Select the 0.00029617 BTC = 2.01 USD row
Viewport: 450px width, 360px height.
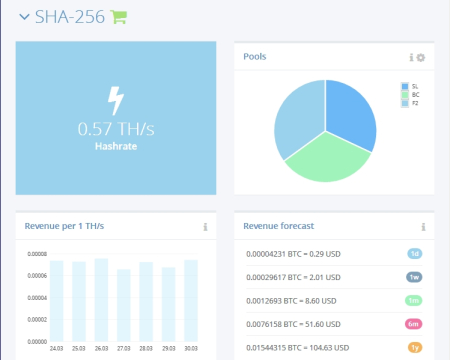click(x=334, y=277)
